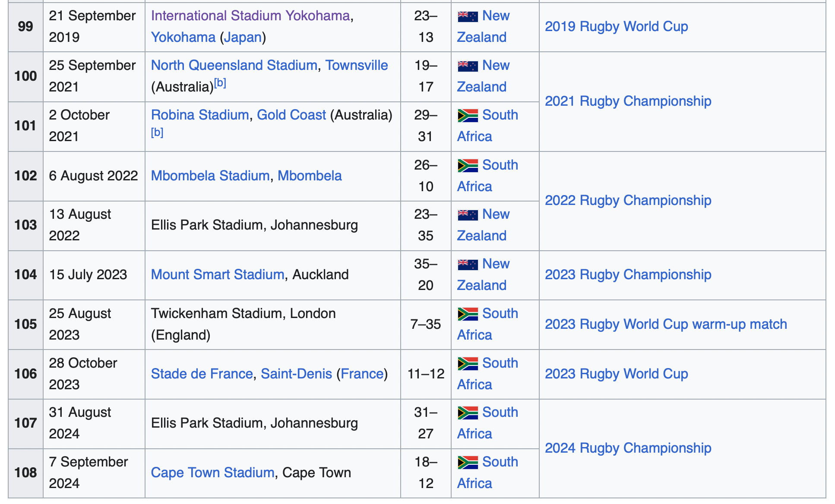This screenshot has height=504, width=835.
Task: Click South Africa flag icon in row 101
Action: pyautogui.click(x=468, y=116)
